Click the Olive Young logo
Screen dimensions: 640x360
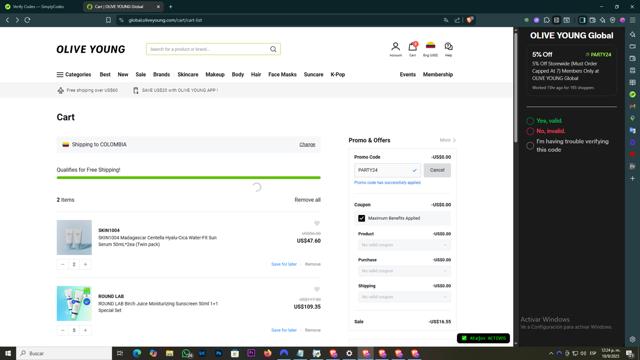click(x=91, y=49)
